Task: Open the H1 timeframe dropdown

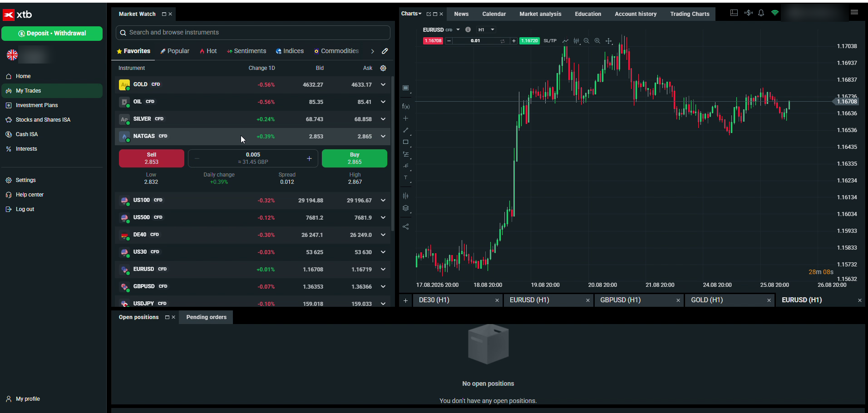Action: click(x=486, y=29)
